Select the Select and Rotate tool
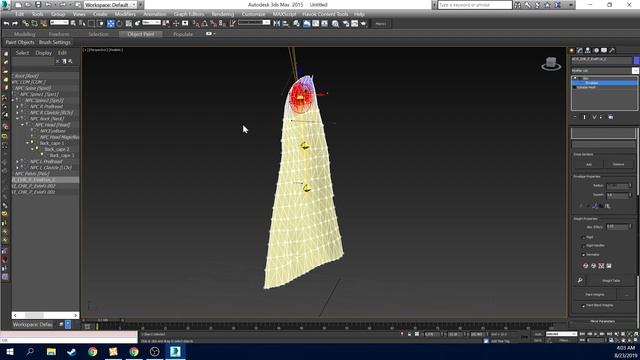 click(119, 24)
